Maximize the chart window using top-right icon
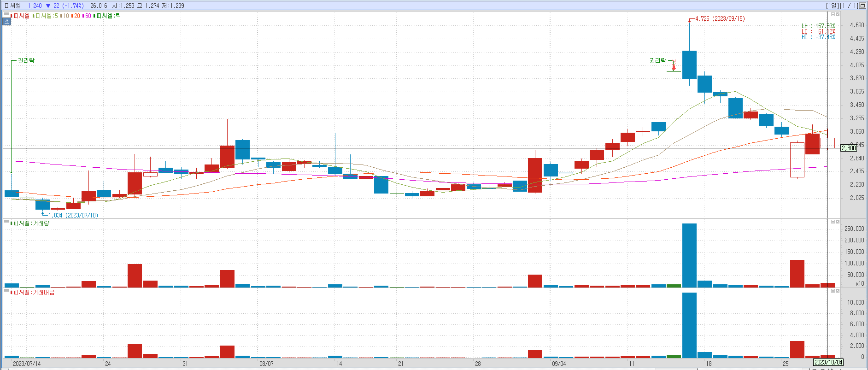This screenshot has width=868, height=370. [x=863, y=6]
